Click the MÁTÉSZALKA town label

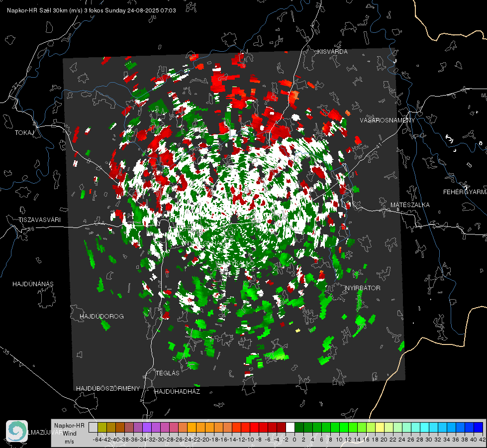(x=410, y=205)
